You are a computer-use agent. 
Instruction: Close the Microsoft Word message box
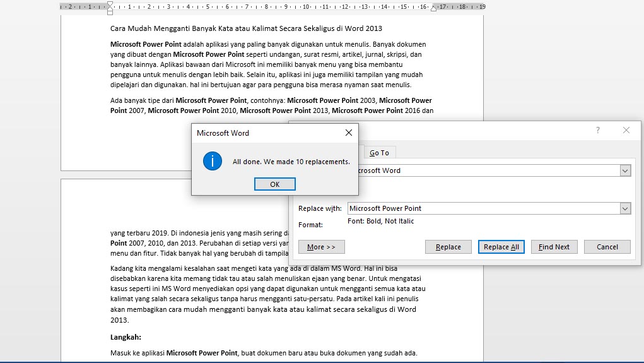[x=348, y=133]
